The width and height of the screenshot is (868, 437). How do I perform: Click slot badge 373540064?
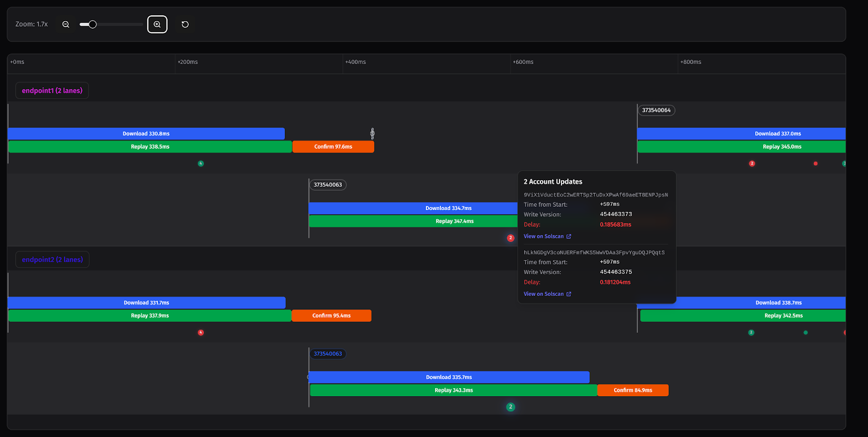coord(656,110)
